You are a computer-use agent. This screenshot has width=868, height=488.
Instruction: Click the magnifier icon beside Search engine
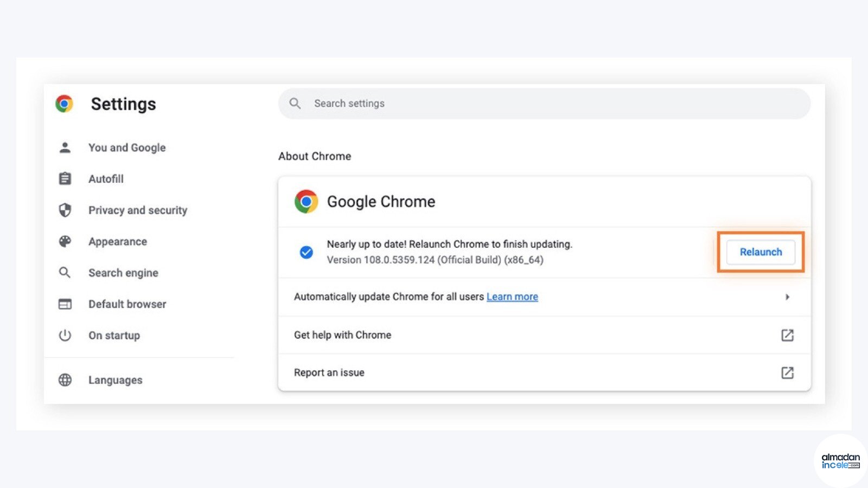[x=65, y=272]
